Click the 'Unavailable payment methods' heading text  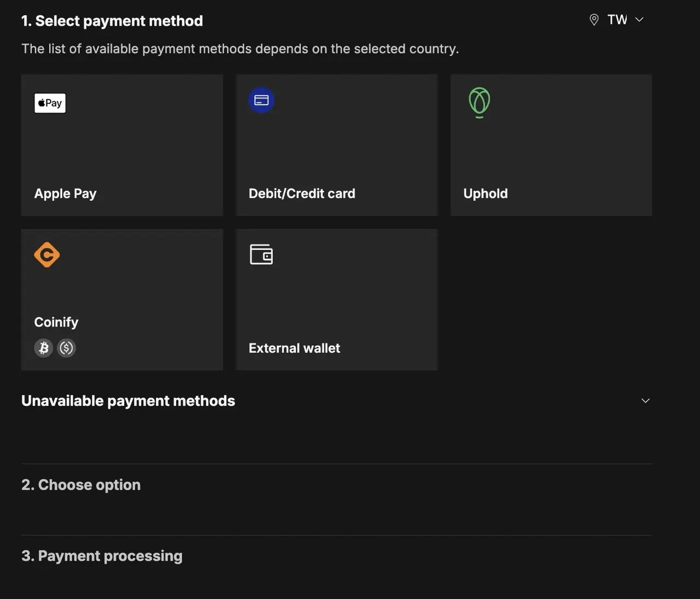pyautogui.click(x=128, y=401)
